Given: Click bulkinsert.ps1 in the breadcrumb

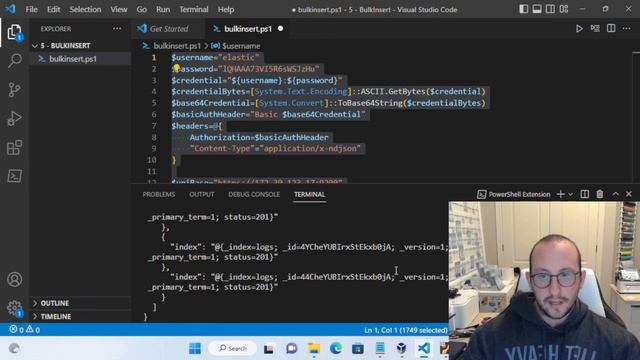Looking at the screenshot, I should 177,46.
